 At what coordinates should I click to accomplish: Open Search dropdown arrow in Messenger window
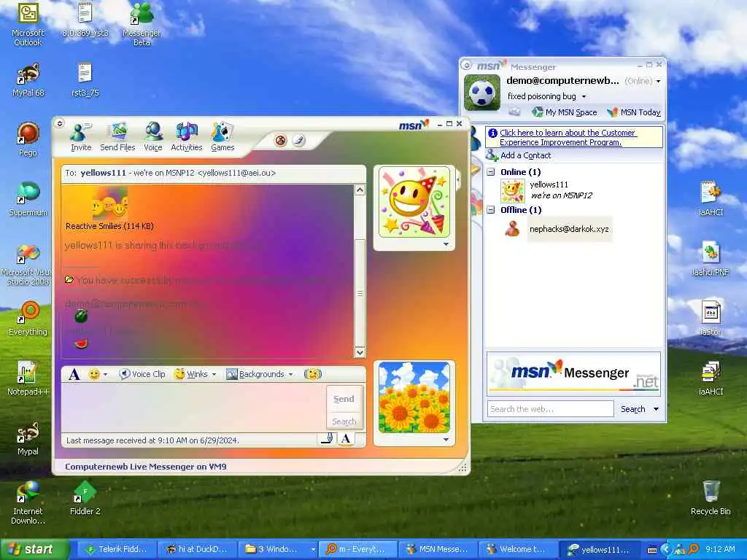[x=656, y=409]
